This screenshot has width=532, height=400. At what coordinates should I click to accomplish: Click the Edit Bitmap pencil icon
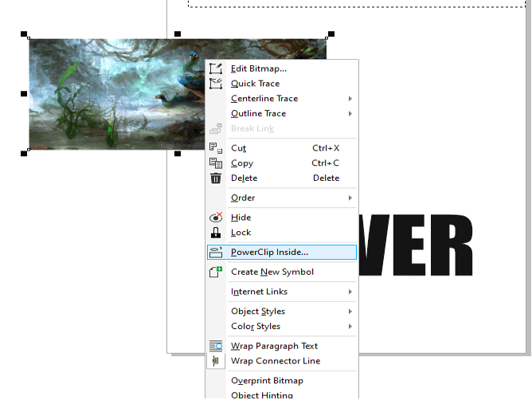pos(216,69)
